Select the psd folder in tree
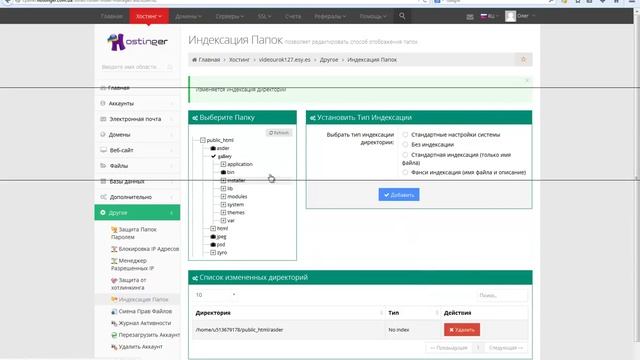The width and height of the screenshot is (640, 360). coord(218,244)
